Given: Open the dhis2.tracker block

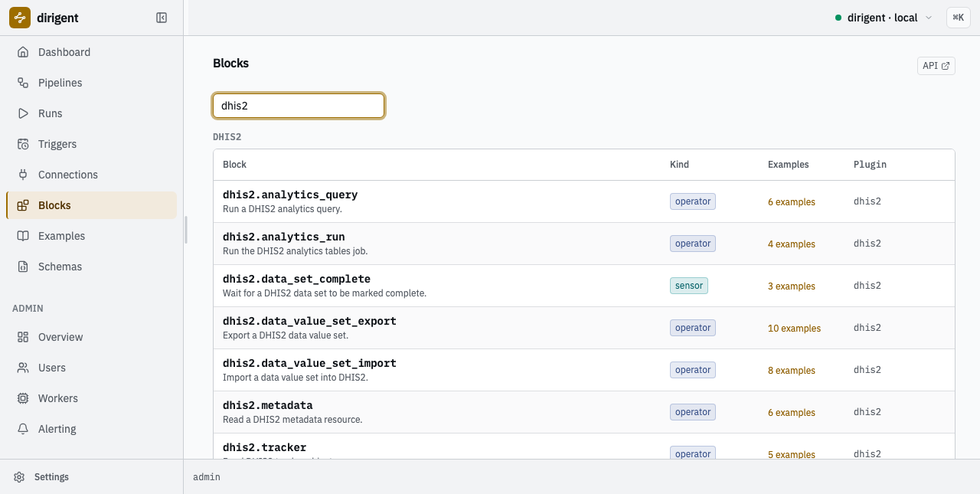Looking at the screenshot, I should [265, 447].
